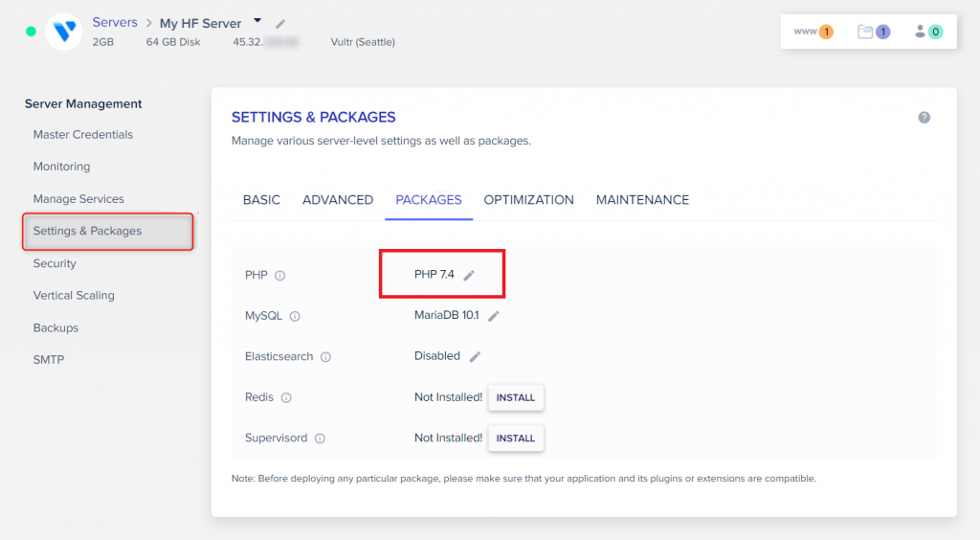Open the team members counter
This screenshot has width=980, height=540.
pyautogui.click(x=928, y=32)
